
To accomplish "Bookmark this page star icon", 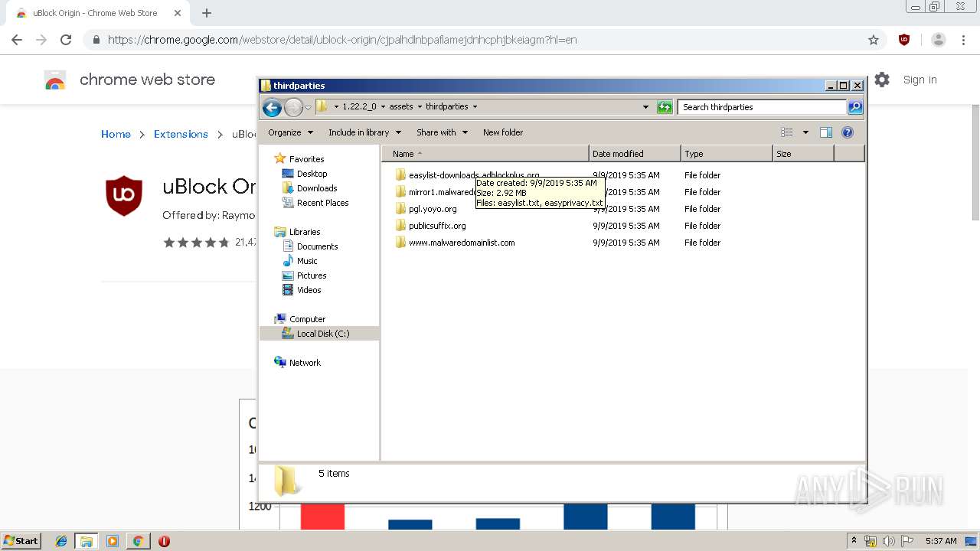I will [874, 40].
